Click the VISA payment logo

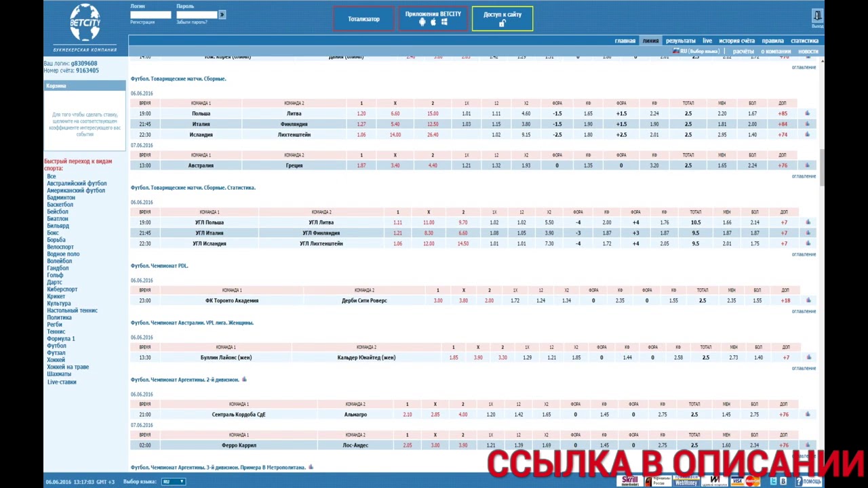[737, 481]
